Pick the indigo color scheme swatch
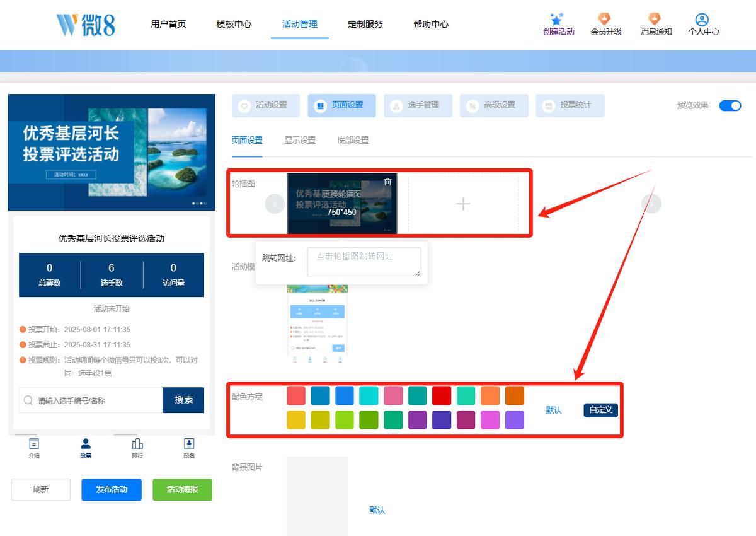 coord(442,419)
